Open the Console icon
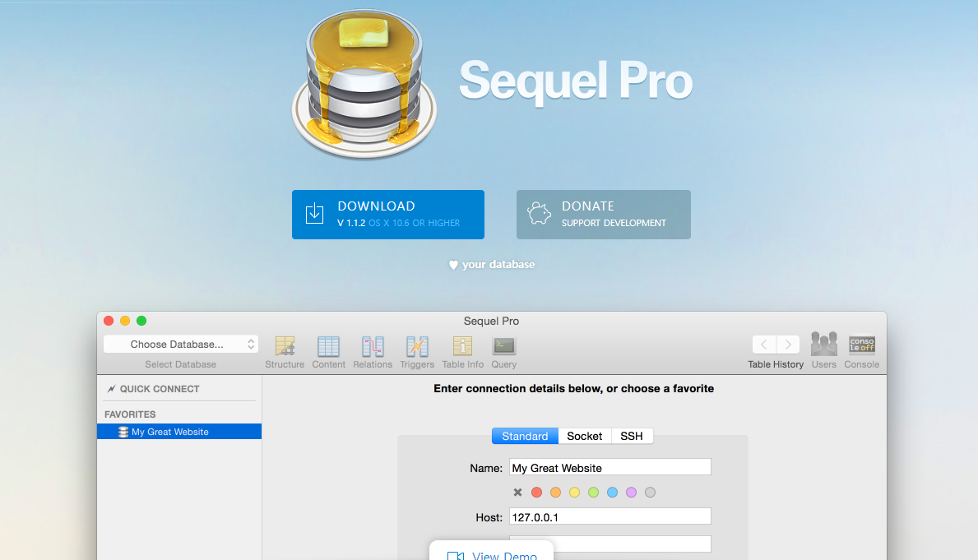This screenshot has width=978, height=560. (x=862, y=345)
